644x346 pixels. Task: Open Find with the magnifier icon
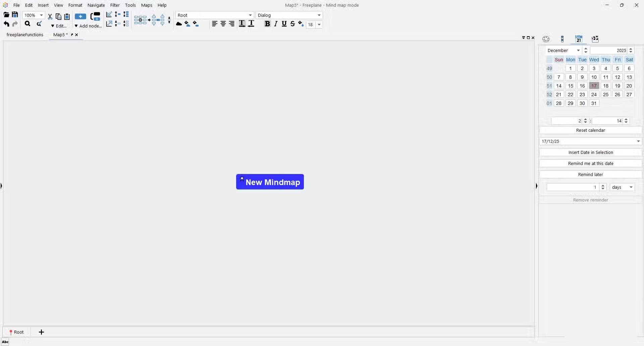pyautogui.click(x=28, y=24)
